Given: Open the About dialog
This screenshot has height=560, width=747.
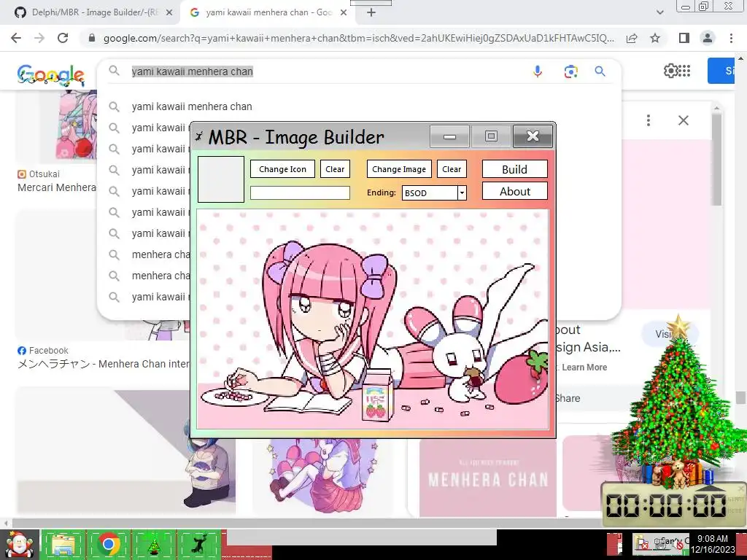Looking at the screenshot, I should [514, 192].
